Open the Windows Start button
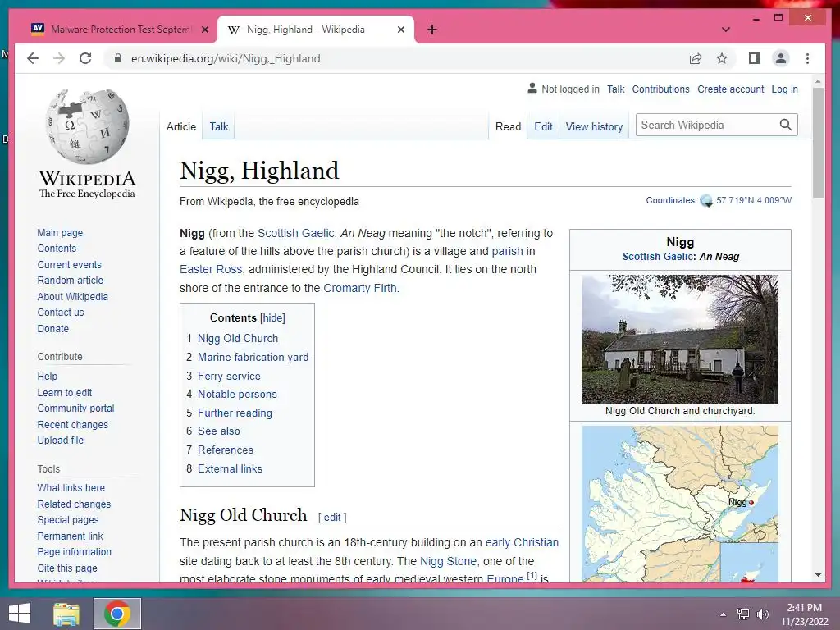Image resolution: width=840 pixels, height=630 pixels. (20, 614)
